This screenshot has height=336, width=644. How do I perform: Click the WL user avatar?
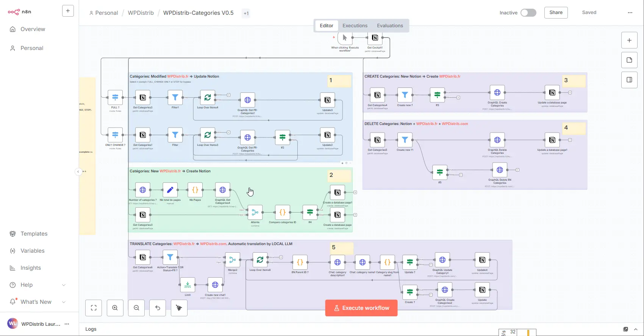[13, 323]
